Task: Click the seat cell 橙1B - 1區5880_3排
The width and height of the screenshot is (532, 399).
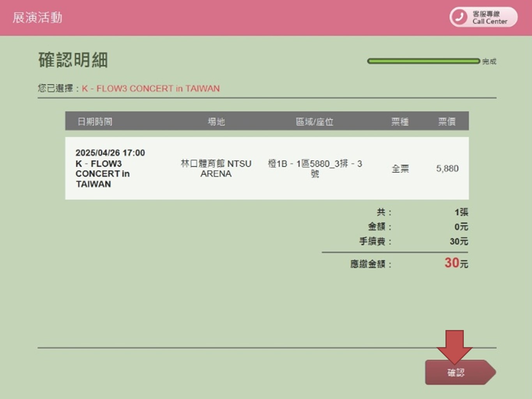Action: click(x=315, y=168)
